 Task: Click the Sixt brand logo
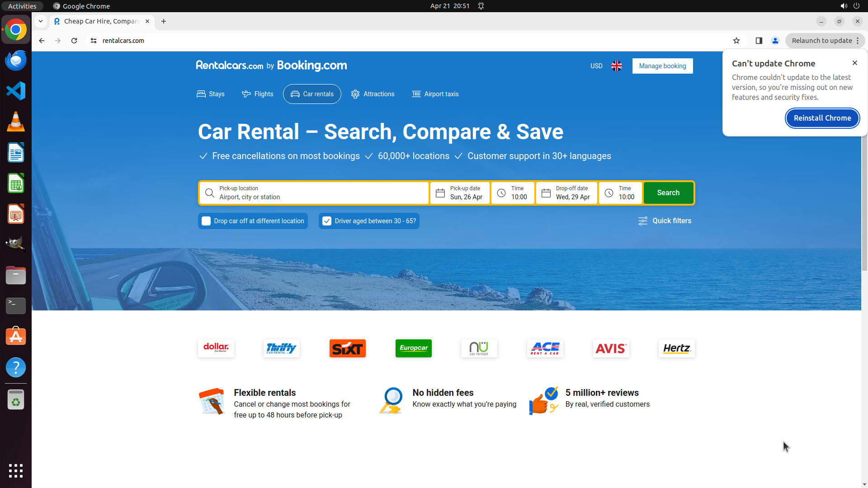[x=347, y=348]
